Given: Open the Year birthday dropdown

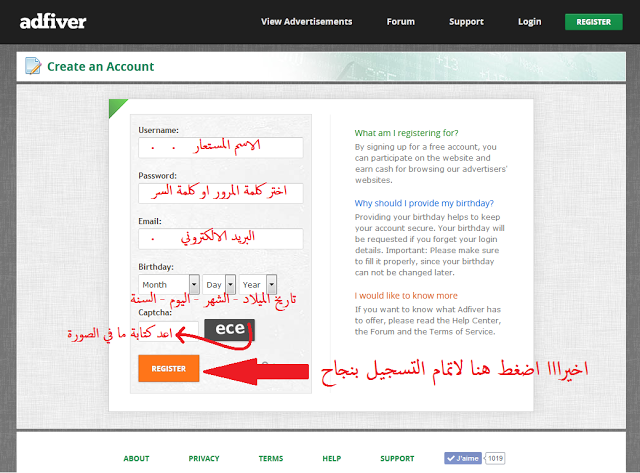Looking at the screenshot, I should pyautogui.click(x=258, y=284).
